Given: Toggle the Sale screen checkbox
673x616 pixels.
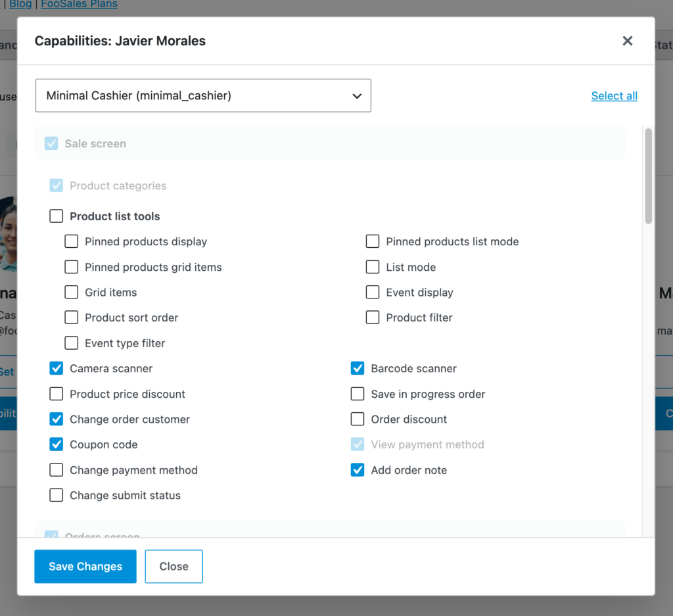Looking at the screenshot, I should coord(51,143).
